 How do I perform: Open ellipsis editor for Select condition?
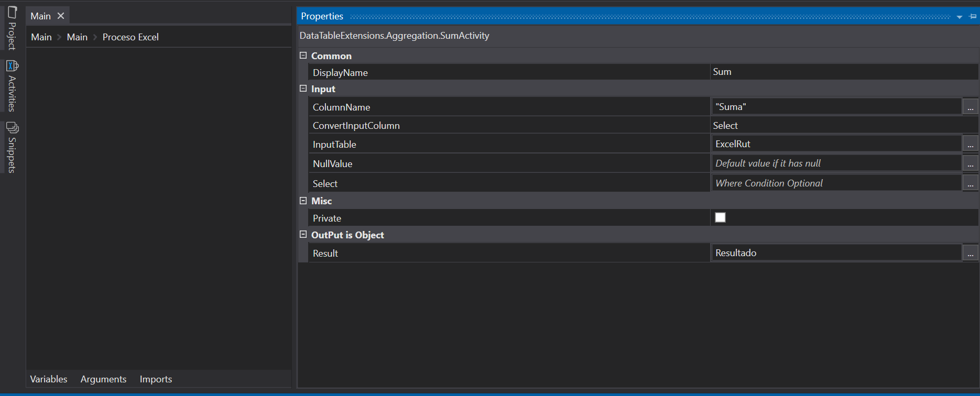pos(970,183)
